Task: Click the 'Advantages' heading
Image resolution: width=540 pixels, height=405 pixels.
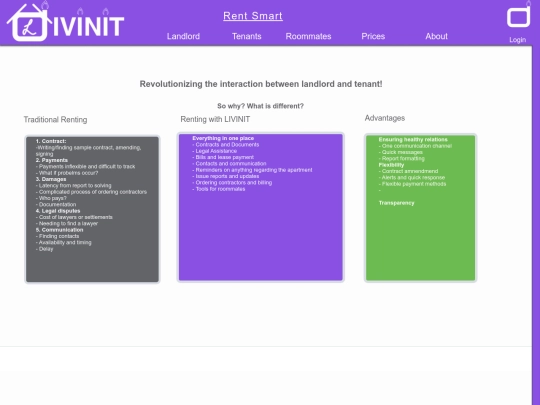Action: click(385, 118)
